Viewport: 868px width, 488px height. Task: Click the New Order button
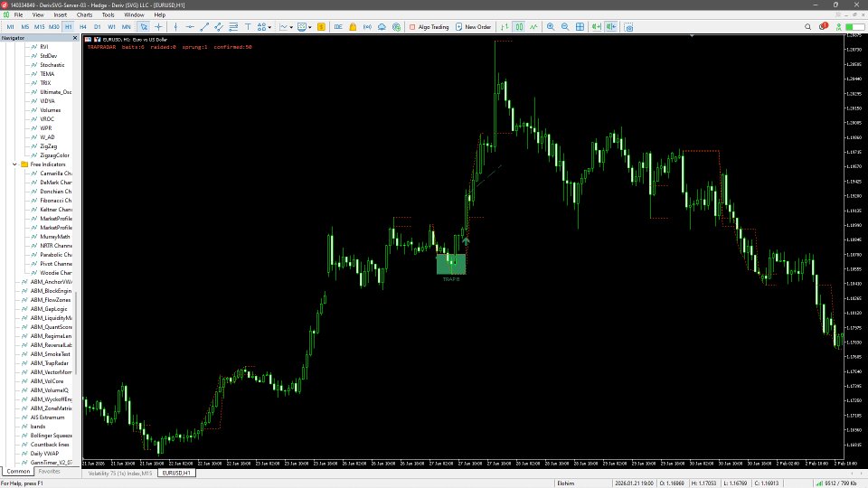point(473,26)
